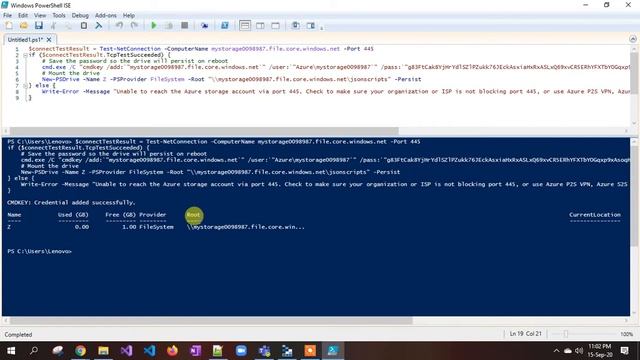Open the Windows Start menu
640x360 pixels.
(x=11, y=351)
